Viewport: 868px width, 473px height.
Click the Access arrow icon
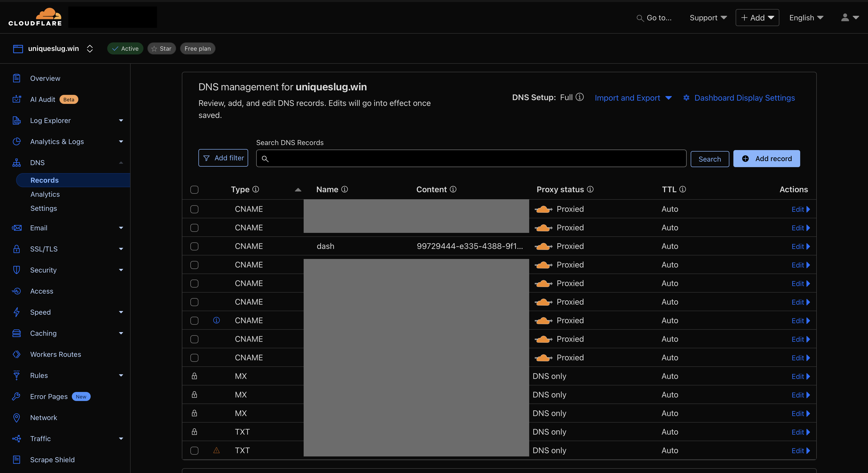coord(17,291)
